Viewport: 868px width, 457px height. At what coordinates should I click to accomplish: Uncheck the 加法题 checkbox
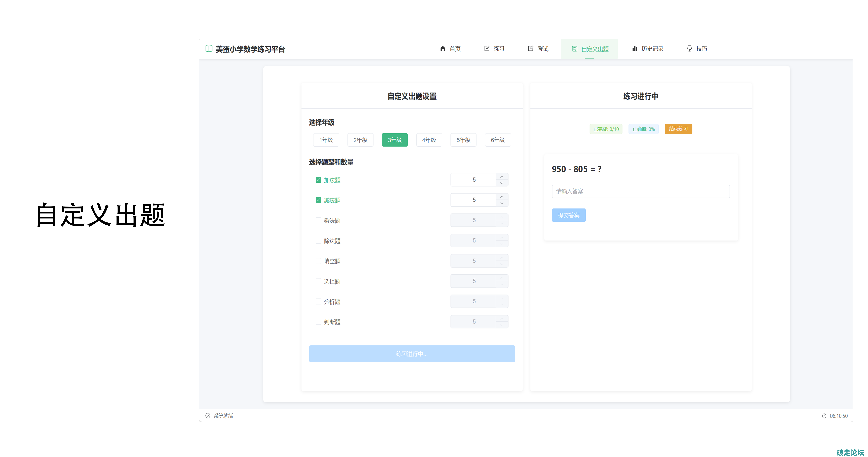click(318, 180)
